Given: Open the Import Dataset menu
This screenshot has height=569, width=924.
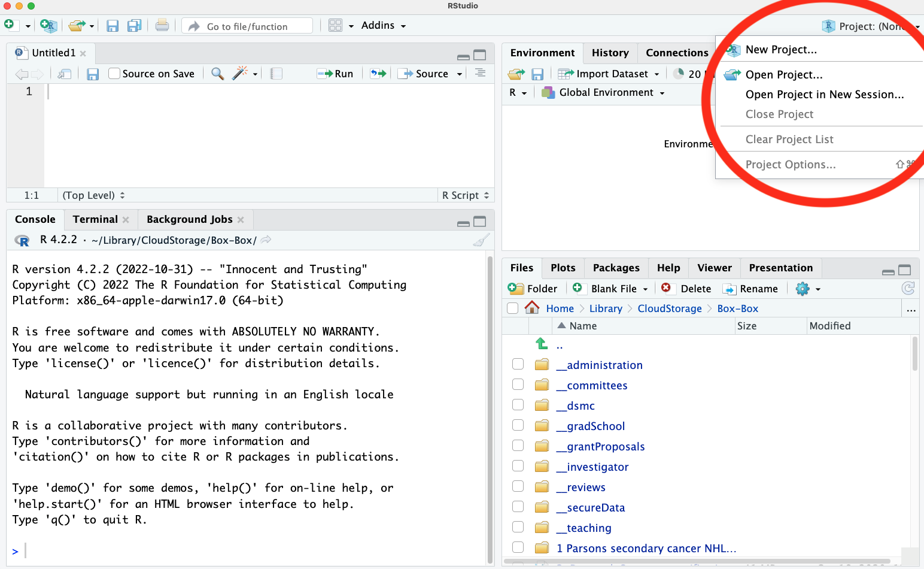Looking at the screenshot, I should pos(609,74).
